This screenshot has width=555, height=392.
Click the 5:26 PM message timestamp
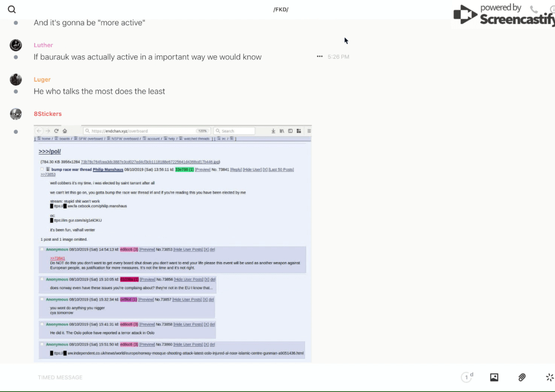339,57
